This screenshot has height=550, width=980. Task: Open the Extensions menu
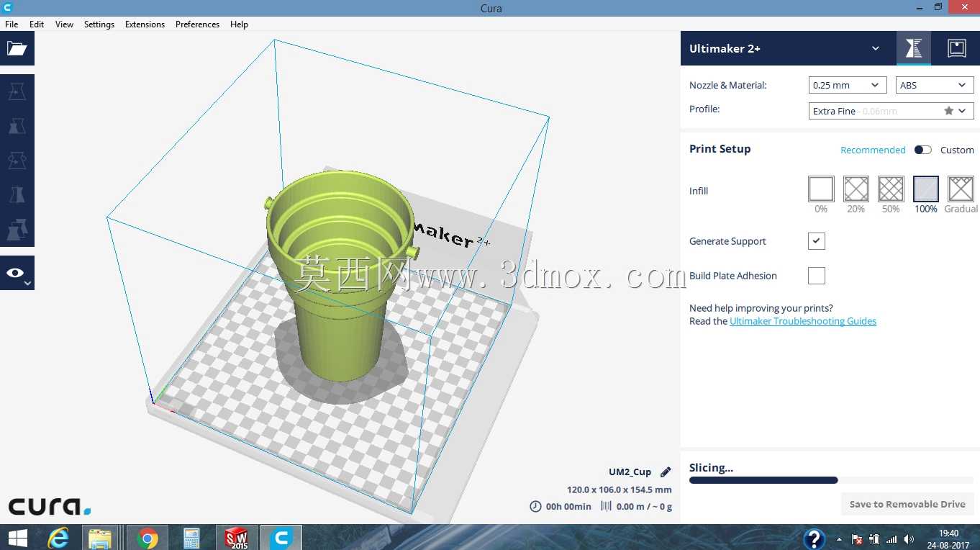pos(145,24)
